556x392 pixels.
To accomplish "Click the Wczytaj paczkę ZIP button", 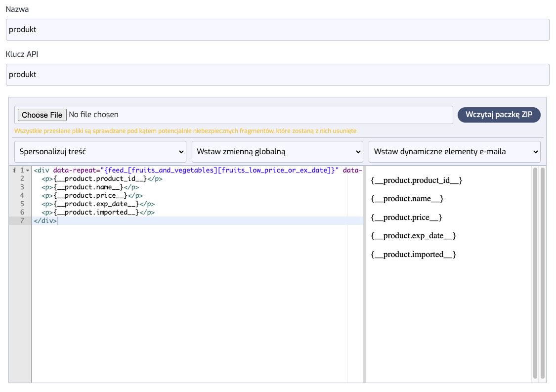I will click(x=499, y=115).
